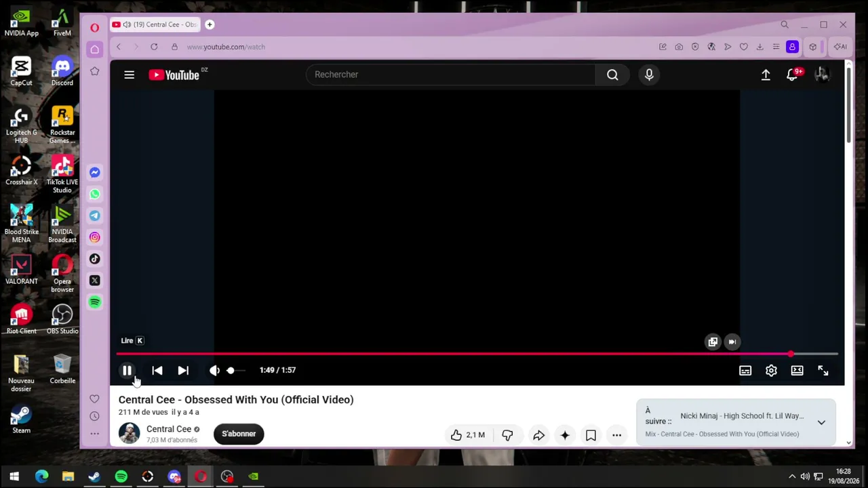This screenshot has height=488, width=868.
Task: Open the page translate icon
Action: click(711, 47)
